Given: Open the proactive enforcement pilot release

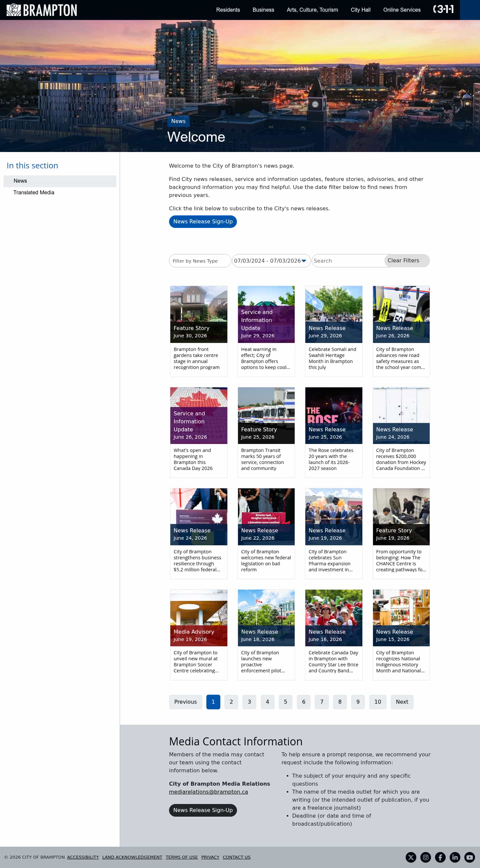Looking at the screenshot, I should 266,635.
